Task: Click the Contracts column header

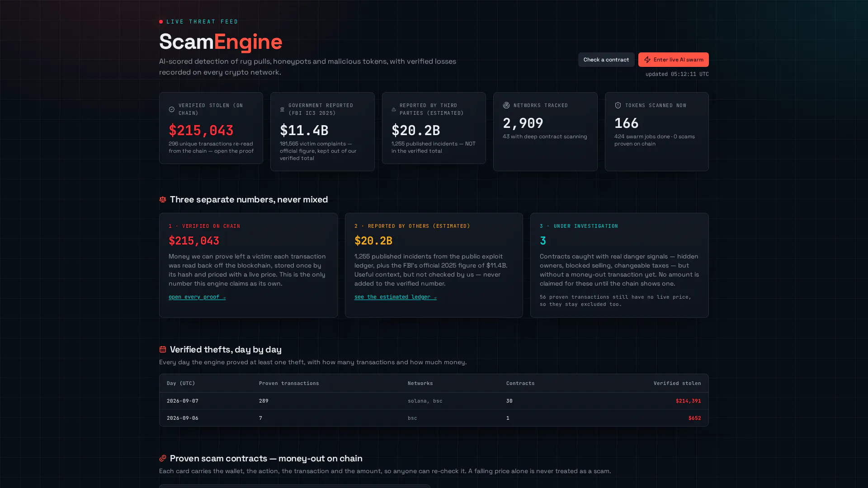Action: pyautogui.click(x=520, y=383)
